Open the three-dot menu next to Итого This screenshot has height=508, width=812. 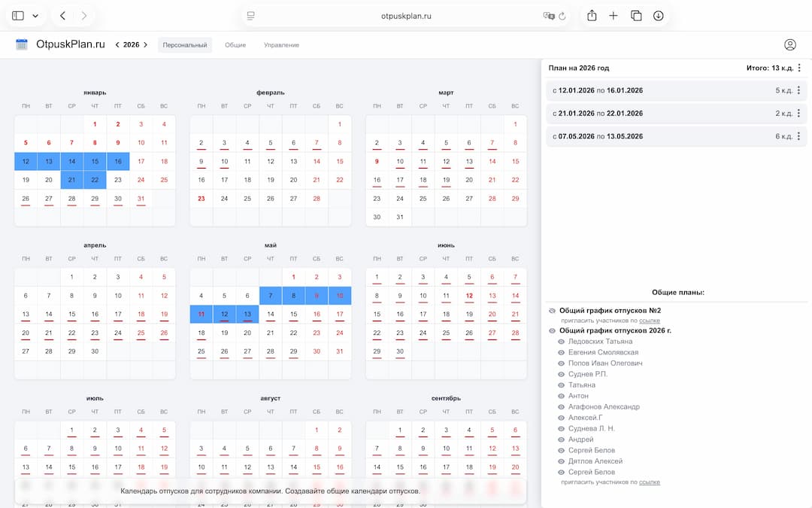click(x=799, y=68)
